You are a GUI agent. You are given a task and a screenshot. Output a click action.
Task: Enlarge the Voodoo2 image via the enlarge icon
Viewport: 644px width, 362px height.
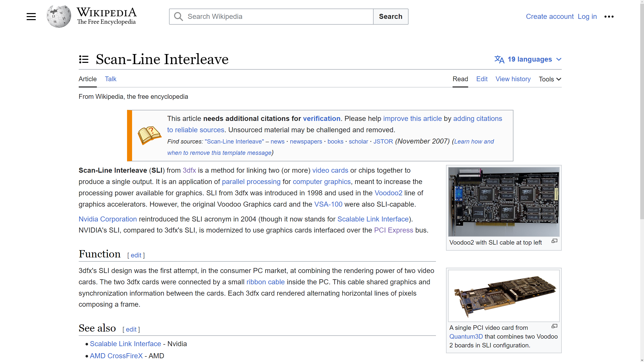coord(554,241)
